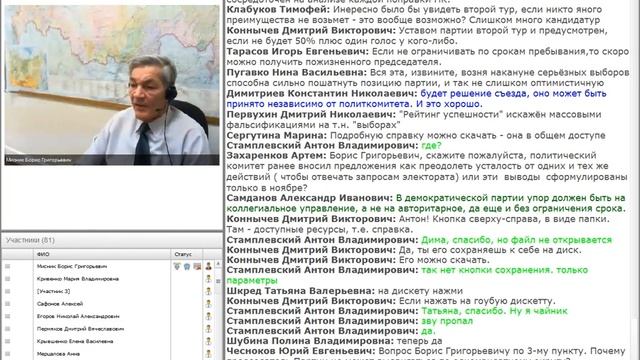The image size is (640, 360).
Task: Click the blue message starting "будет решение съезда"
Action: [416, 99]
